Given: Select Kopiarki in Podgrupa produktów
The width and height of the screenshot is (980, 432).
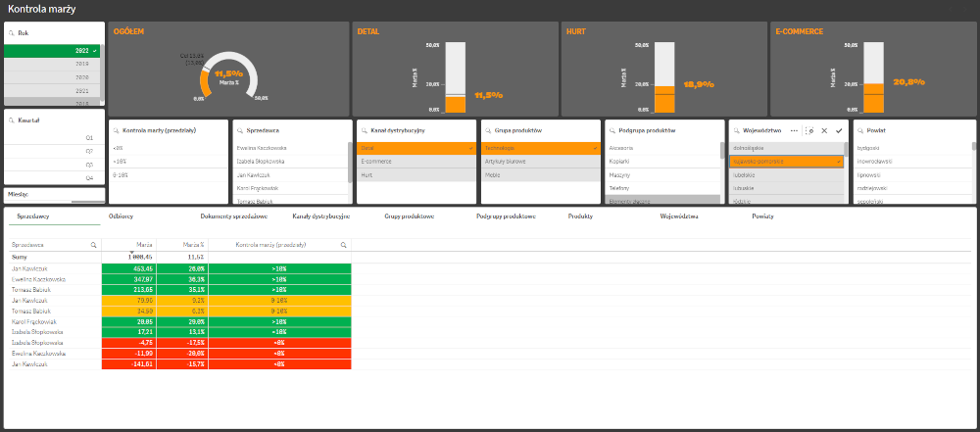Looking at the screenshot, I should pyautogui.click(x=662, y=162).
